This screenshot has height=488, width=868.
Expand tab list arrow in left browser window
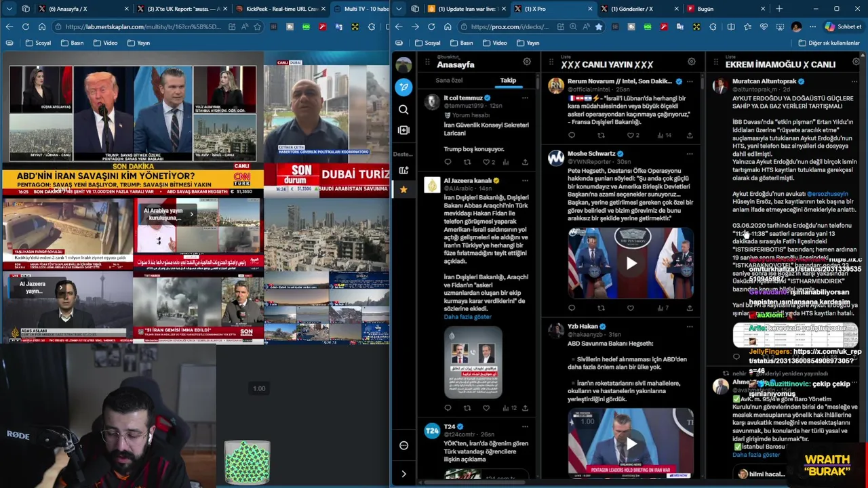[9, 9]
